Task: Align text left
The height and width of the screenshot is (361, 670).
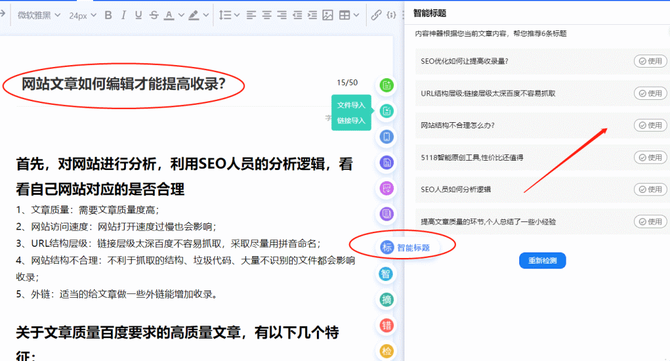Action: [251, 15]
